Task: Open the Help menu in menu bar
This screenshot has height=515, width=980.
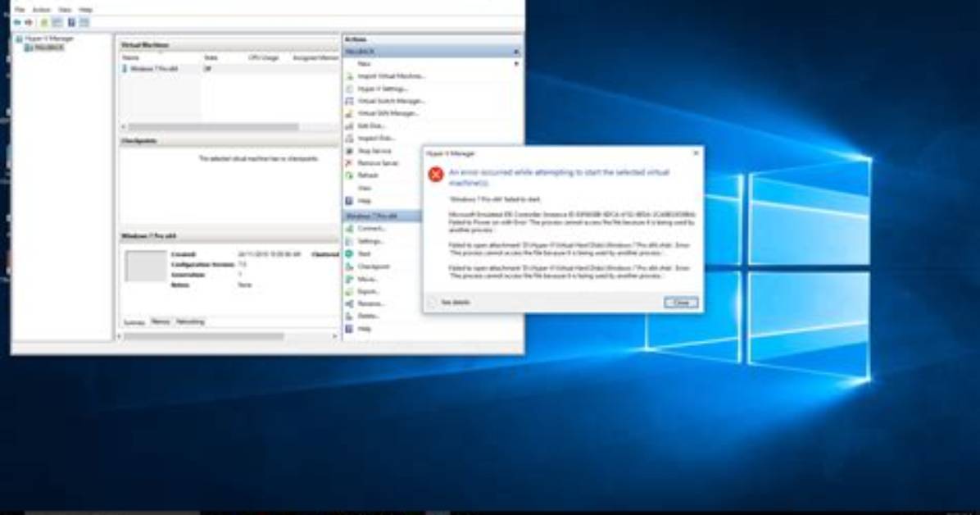Action: click(x=86, y=10)
